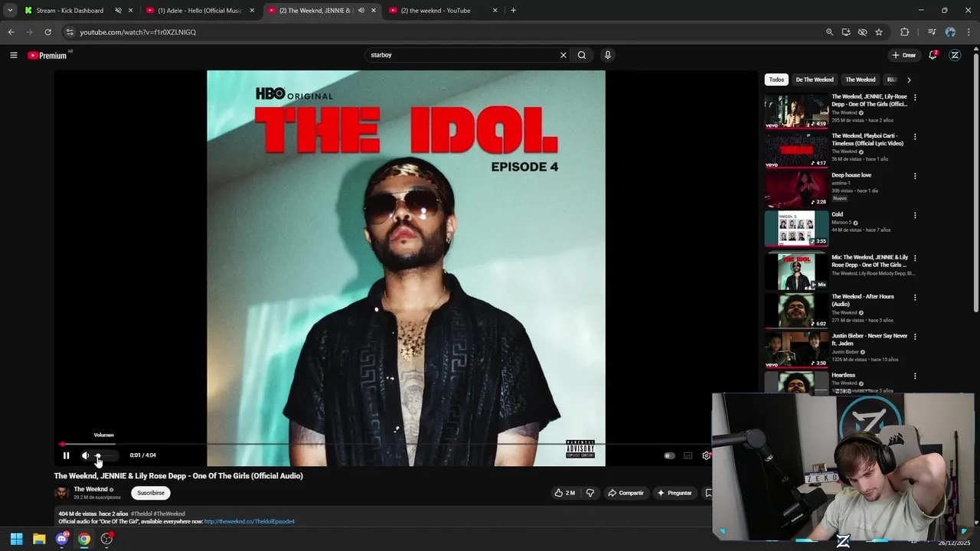Open the theweeknd.co/TheIdolEpisode4 link

(249, 521)
